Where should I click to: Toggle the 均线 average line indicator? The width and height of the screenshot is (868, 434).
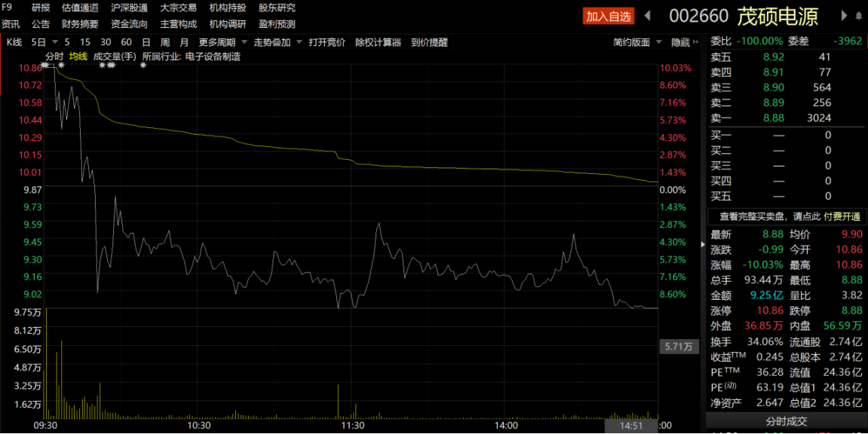point(78,57)
